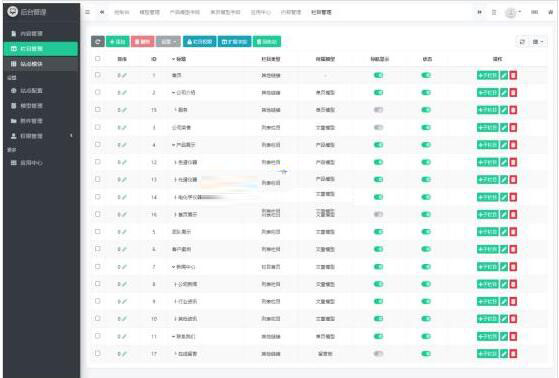Toggle the status switch in ID 17 row

426,354
